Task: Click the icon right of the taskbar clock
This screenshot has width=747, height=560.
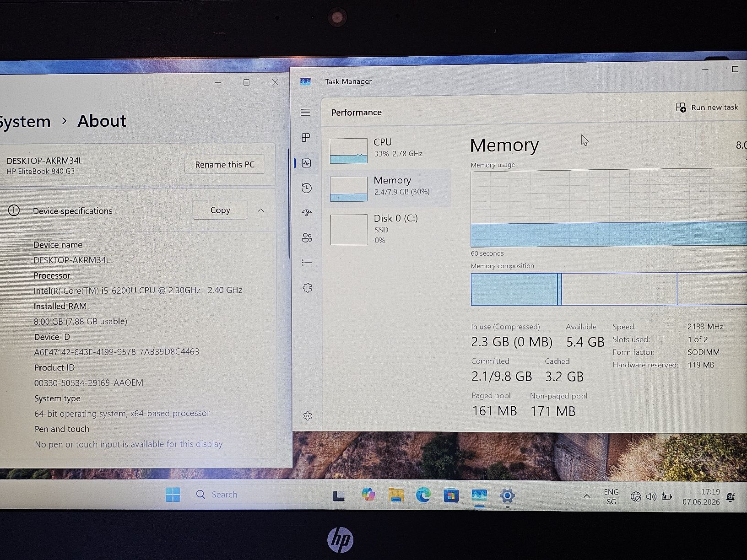Action: 731,497
